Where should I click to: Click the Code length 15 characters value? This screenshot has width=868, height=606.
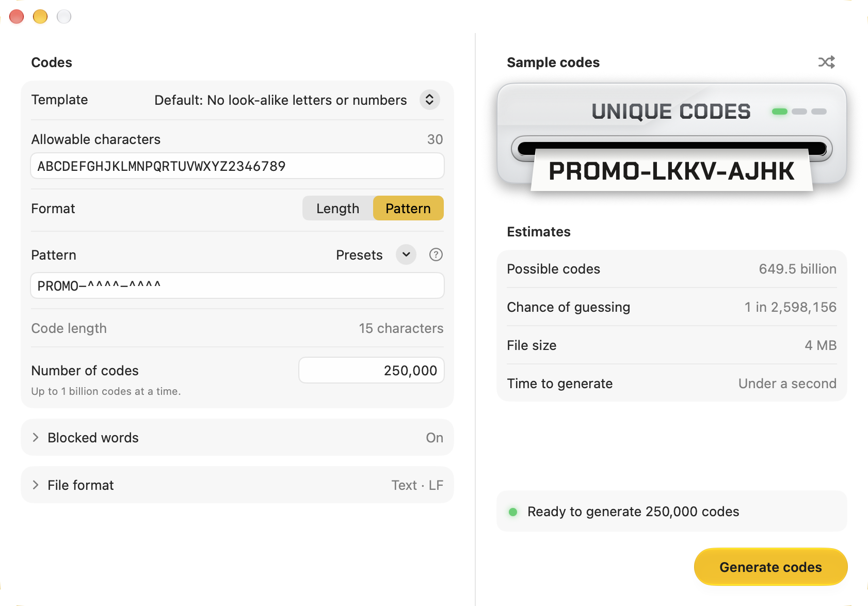(401, 328)
